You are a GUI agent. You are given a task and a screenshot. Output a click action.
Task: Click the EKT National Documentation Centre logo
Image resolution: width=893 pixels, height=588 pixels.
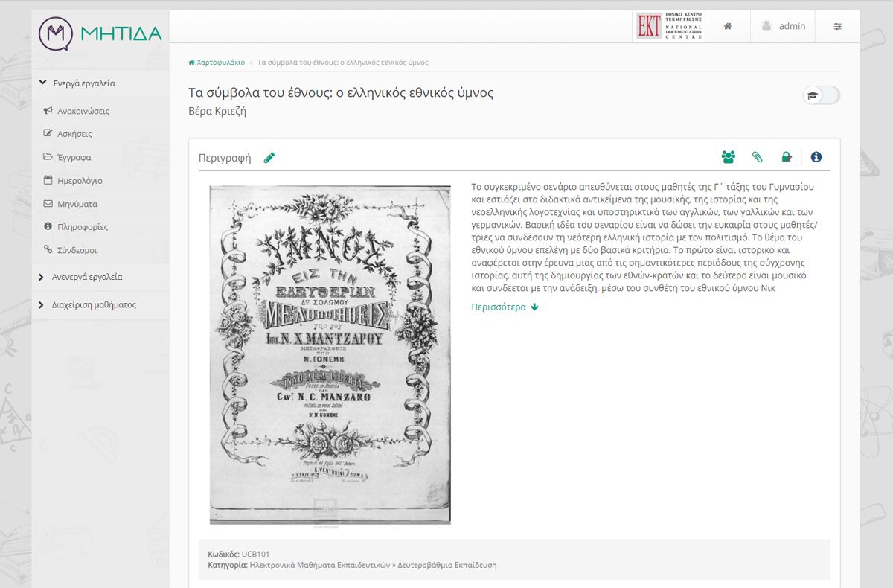[670, 26]
